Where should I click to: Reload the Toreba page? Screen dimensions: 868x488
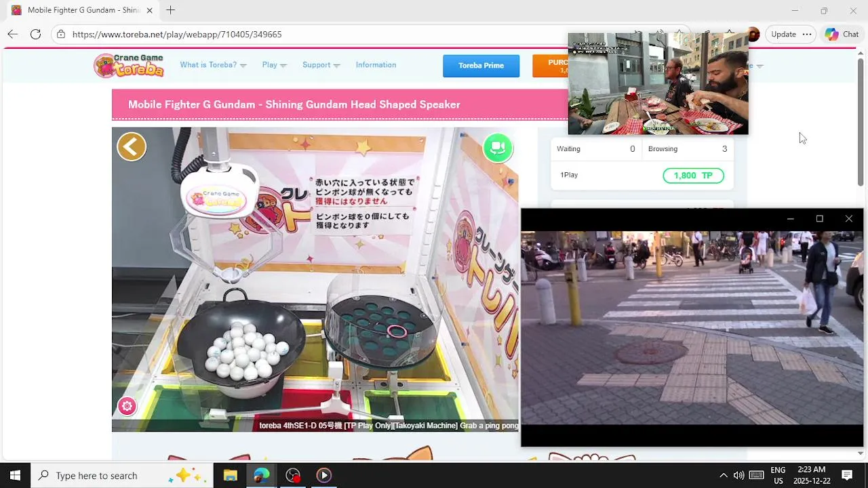click(x=35, y=34)
